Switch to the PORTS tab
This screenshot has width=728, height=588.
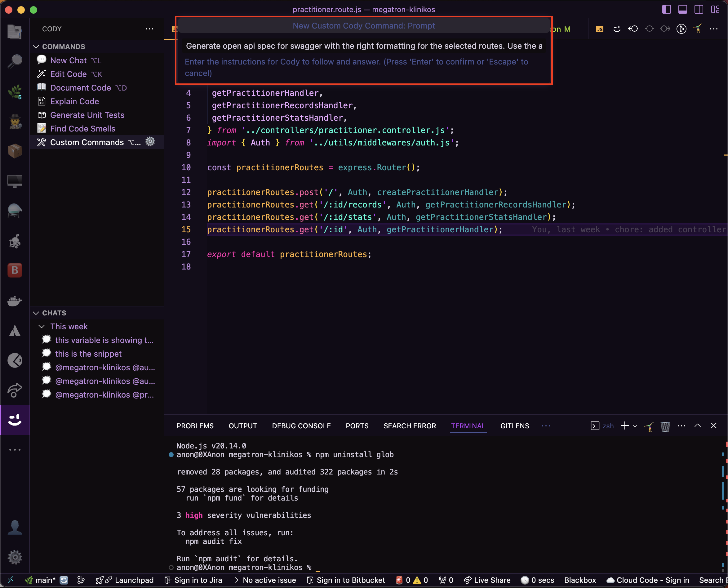357,426
